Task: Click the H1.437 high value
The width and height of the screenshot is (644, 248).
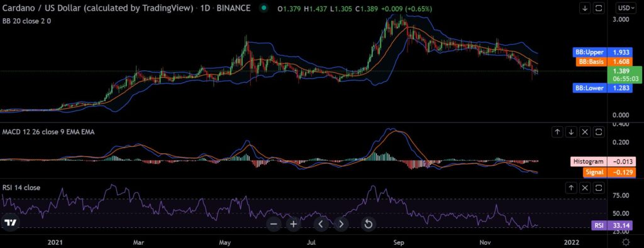Action: pos(316,9)
